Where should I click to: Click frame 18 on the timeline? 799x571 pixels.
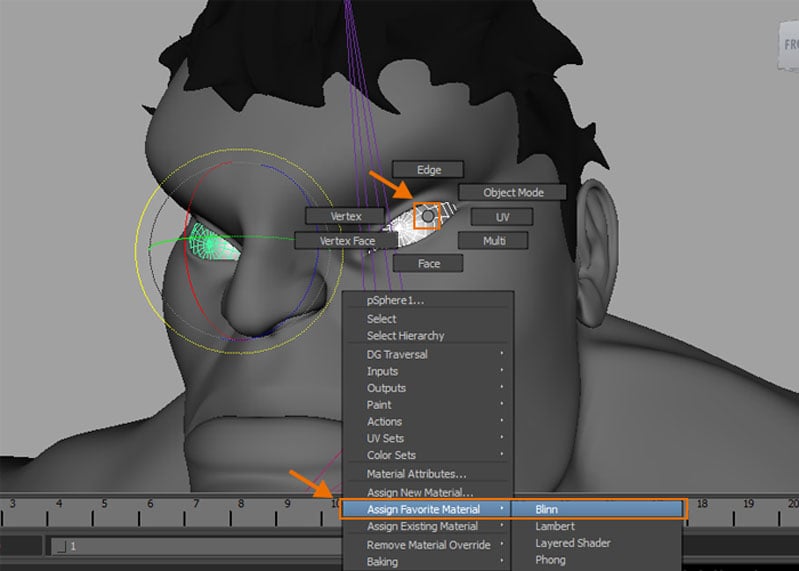pos(702,504)
